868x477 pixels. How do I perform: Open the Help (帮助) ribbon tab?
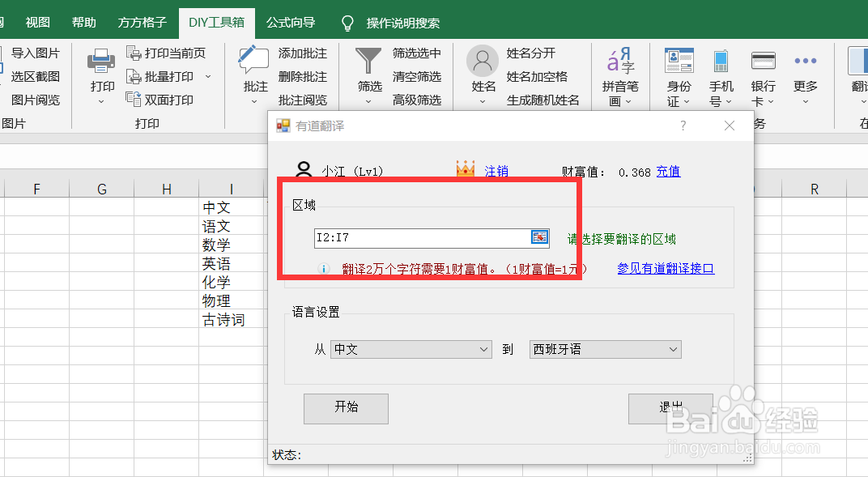click(83, 23)
